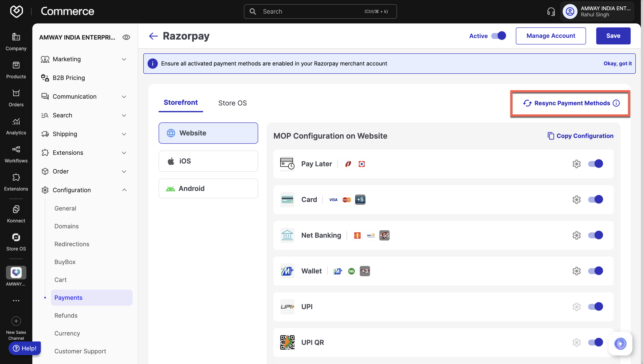Toggle the eye icon next to AMWAY INDIA ENTERPRI...
The width and height of the screenshot is (643, 364).
tap(126, 37)
